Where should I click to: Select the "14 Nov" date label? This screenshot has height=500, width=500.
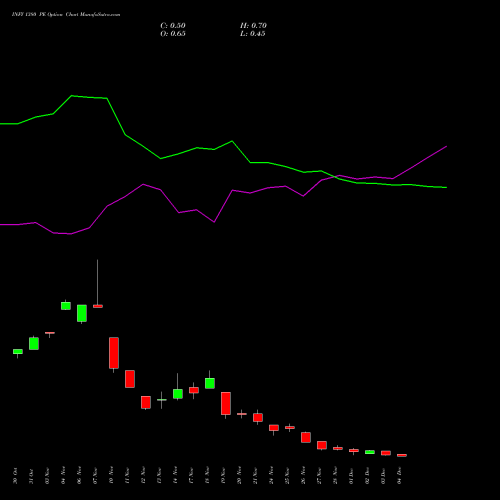(175, 476)
